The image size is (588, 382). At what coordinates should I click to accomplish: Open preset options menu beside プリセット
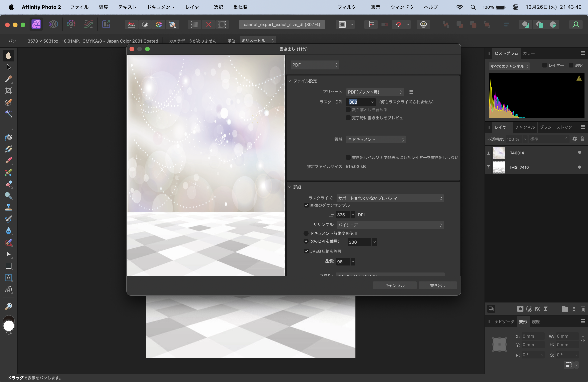pos(411,92)
